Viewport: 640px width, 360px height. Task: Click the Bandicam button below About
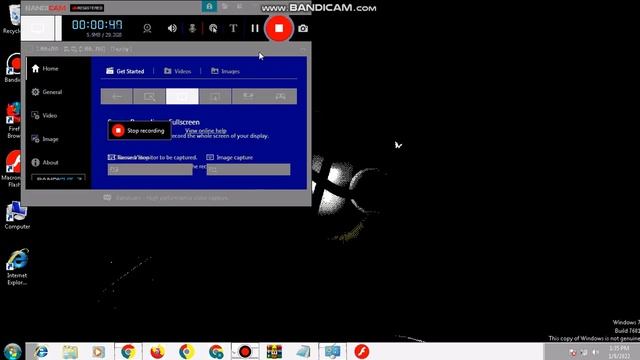pos(58,178)
